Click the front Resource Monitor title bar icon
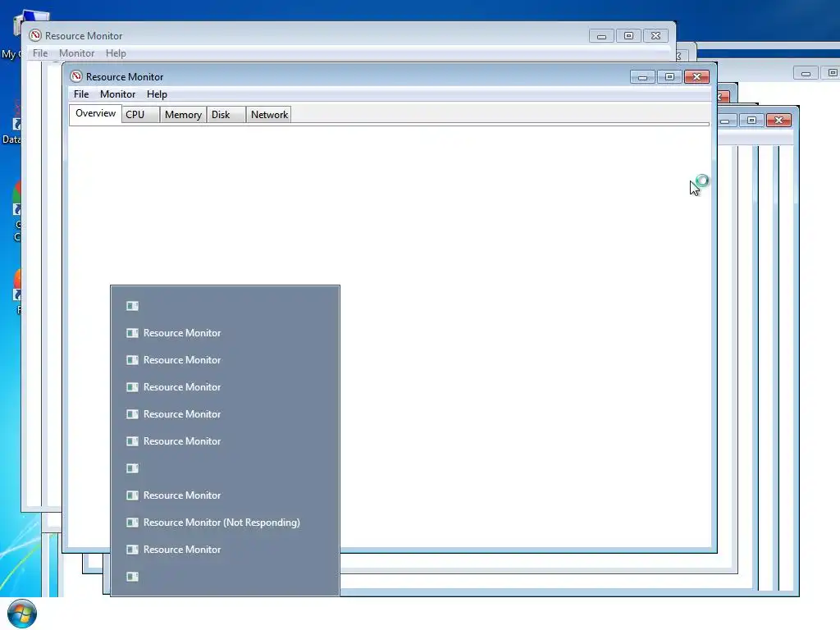The width and height of the screenshot is (840, 630). point(76,76)
